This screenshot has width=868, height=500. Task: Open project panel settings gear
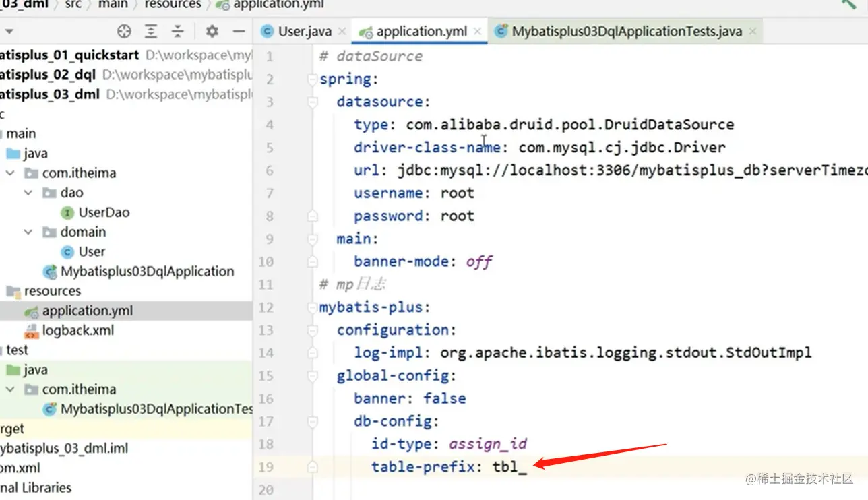pyautogui.click(x=212, y=31)
